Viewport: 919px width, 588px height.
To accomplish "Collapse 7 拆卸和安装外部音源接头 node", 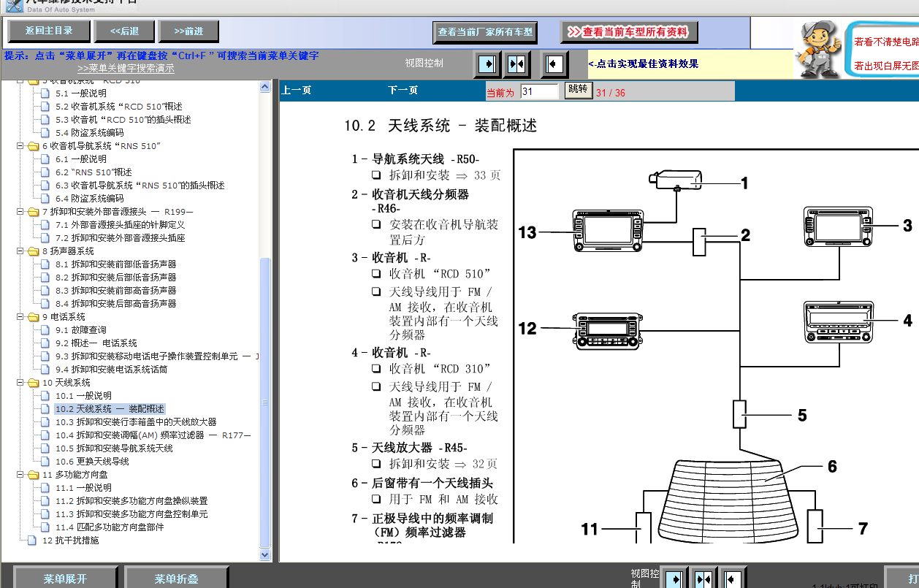I will pos(20,212).
